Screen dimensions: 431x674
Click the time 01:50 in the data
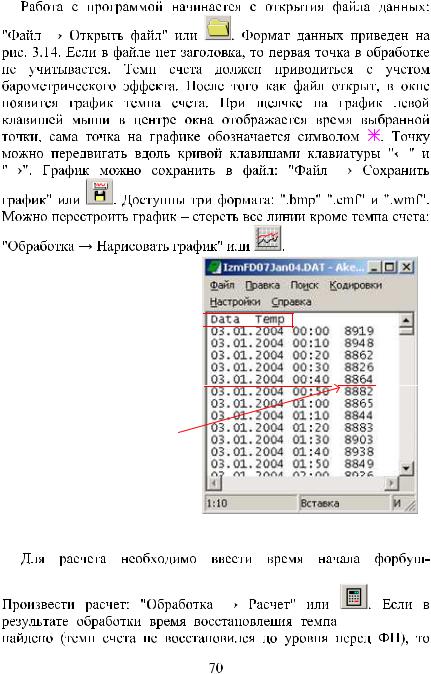[x=311, y=464]
